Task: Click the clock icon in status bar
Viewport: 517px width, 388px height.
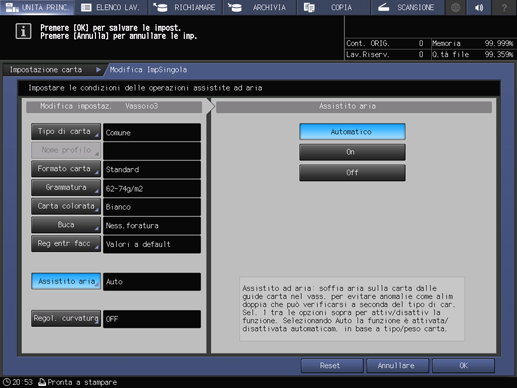Action: click(6, 382)
